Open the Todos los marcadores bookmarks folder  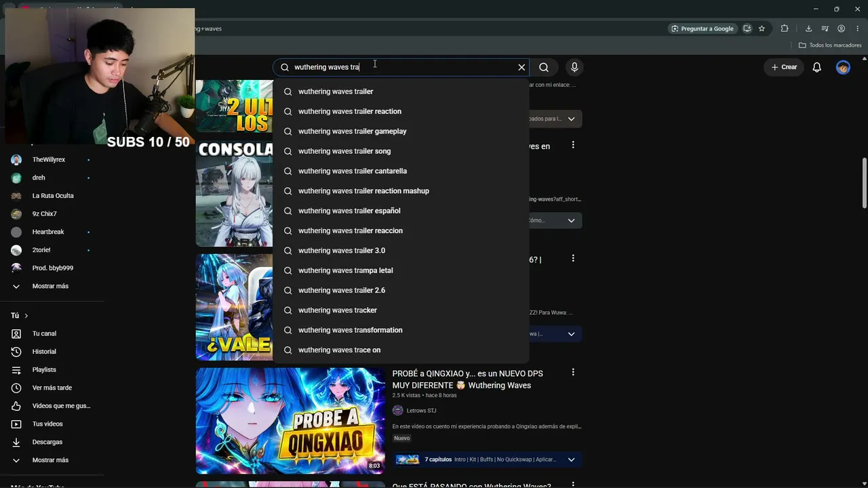coord(830,45)
